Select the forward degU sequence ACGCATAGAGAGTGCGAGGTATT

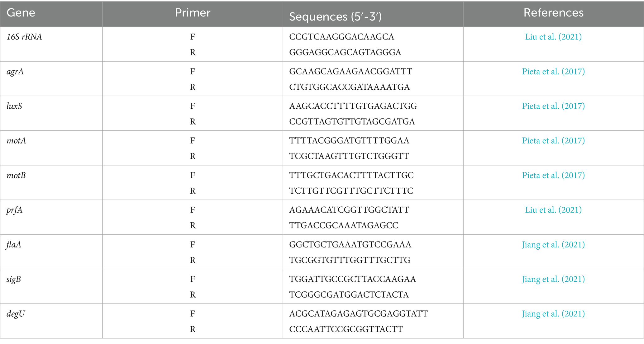(x=358, y=314)
